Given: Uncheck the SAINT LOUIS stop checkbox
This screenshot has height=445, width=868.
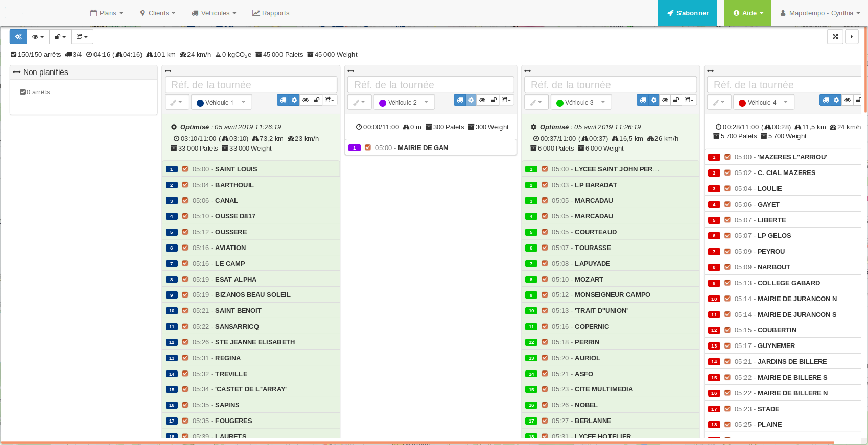Looking at the screenshot, I should (185, 169).
